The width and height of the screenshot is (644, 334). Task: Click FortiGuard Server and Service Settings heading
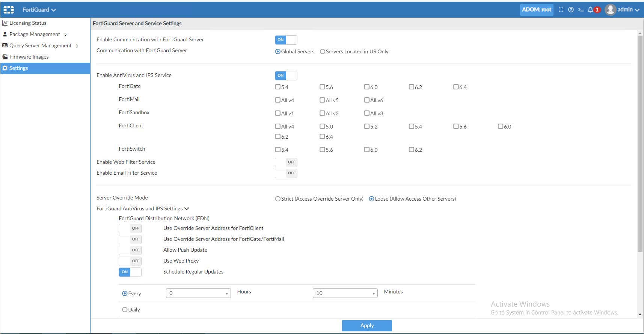point(137,23)
